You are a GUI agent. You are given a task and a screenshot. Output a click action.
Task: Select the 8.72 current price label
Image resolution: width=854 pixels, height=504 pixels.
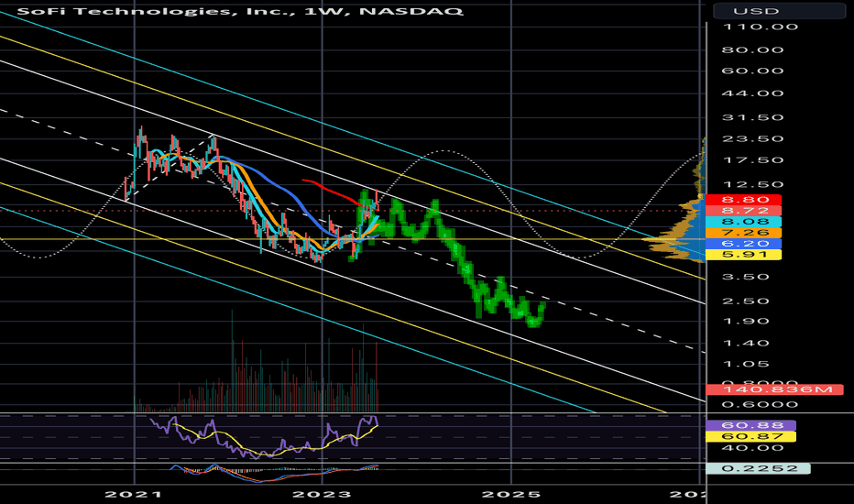tap(743, 211)
